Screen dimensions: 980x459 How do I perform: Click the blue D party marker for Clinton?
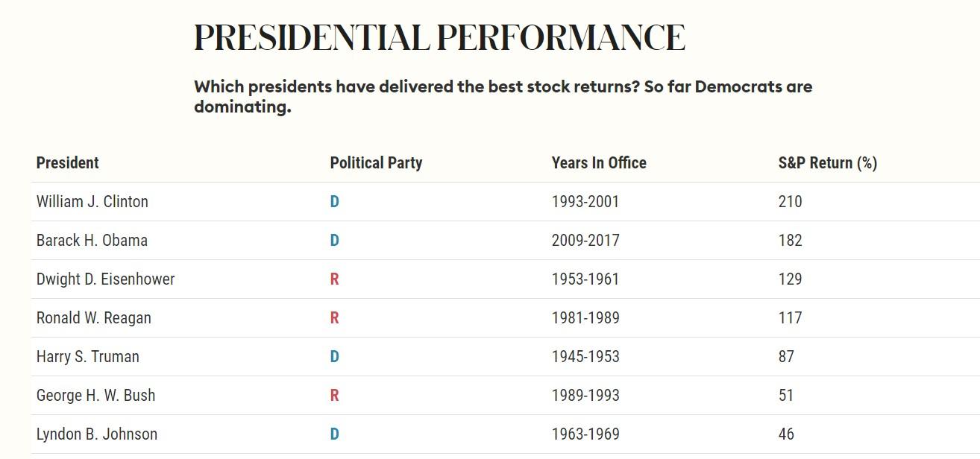(334, 202)
